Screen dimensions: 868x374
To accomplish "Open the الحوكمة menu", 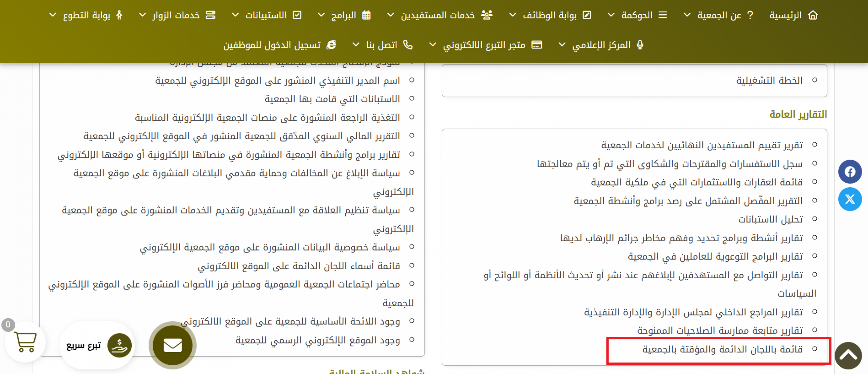I will (637, 15).
